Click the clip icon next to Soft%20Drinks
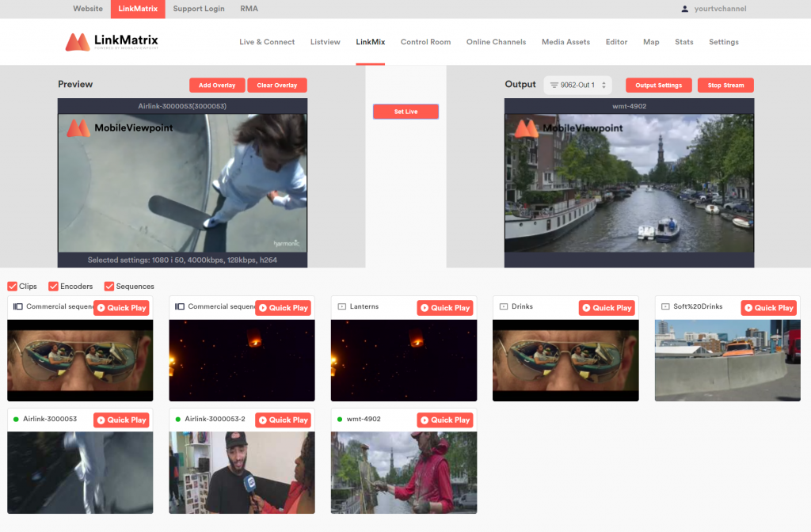 [665, 306]
